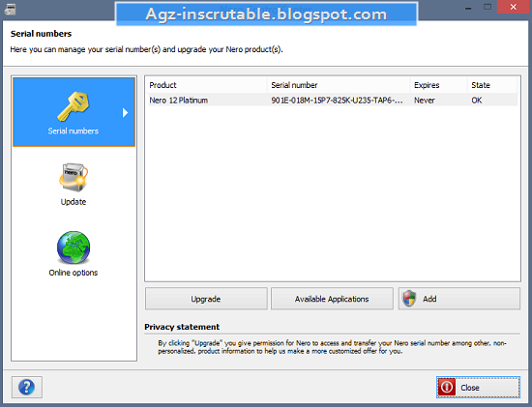Sort by Serial number column header
This screenshot has width=532, height=407.
pyautogui.click(x=340, y=85)
